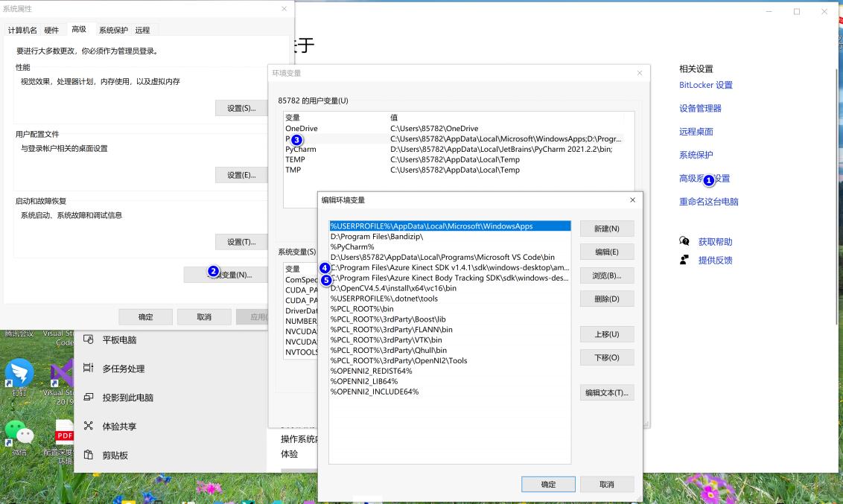843x504 pixels.
Task: Click the 编辑(E) button in path editor
Action: pos(606,252)
